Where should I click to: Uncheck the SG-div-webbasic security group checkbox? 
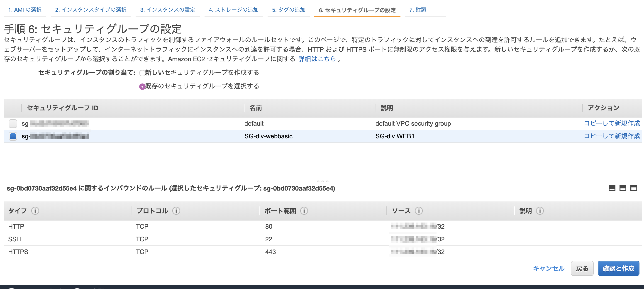[13, 136]
